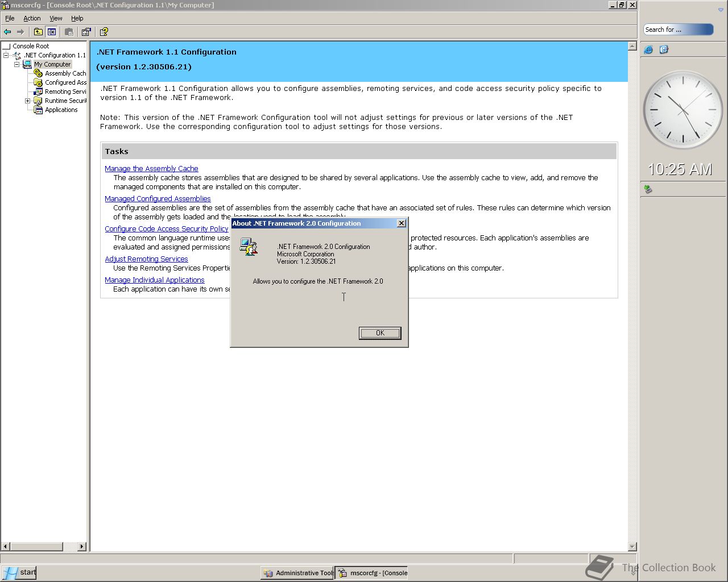Viewport: 728px width, 582px height.
Task: Click the mscorcfg taskbar button
Action: point(371,573)
